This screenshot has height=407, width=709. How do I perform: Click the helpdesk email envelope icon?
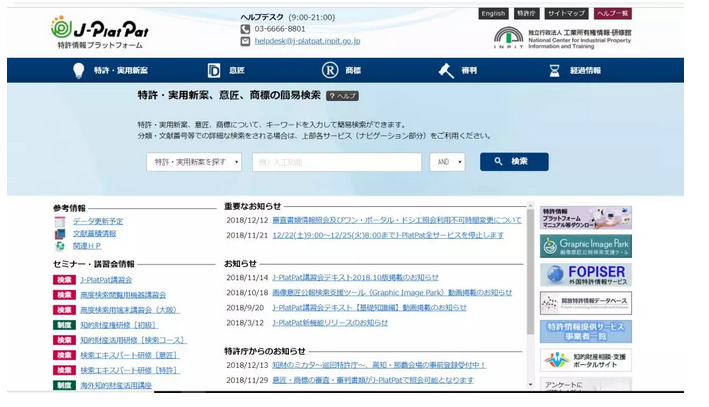[245, 41]
